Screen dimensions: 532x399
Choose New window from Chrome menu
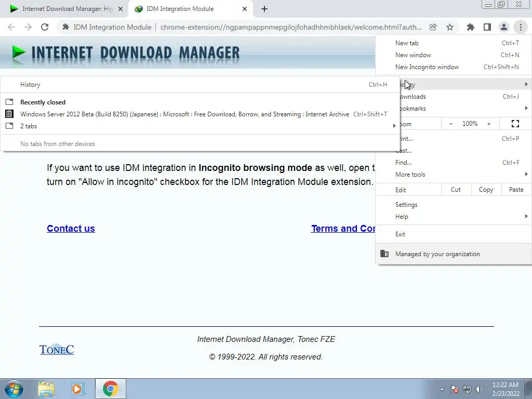point(454,55)
